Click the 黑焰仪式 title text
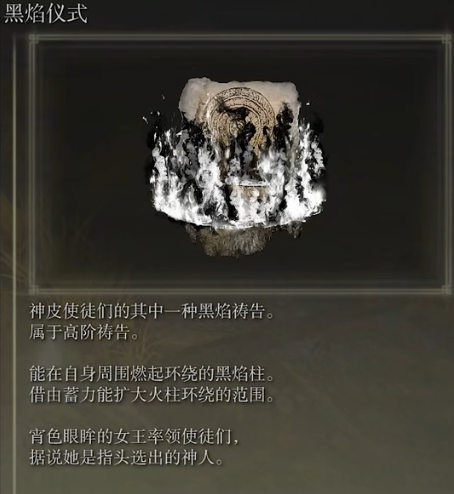 (x=46, y=13)
